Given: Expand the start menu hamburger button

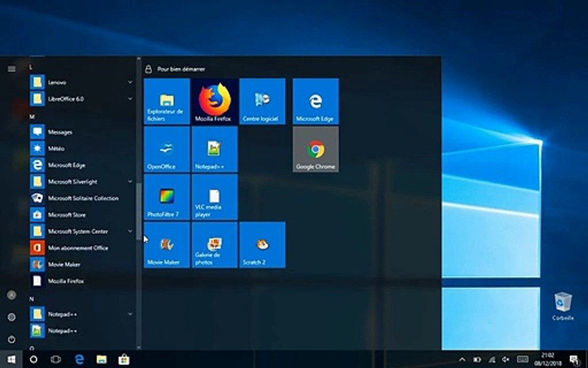Looking at the screenshot, I should coord(12,68).
